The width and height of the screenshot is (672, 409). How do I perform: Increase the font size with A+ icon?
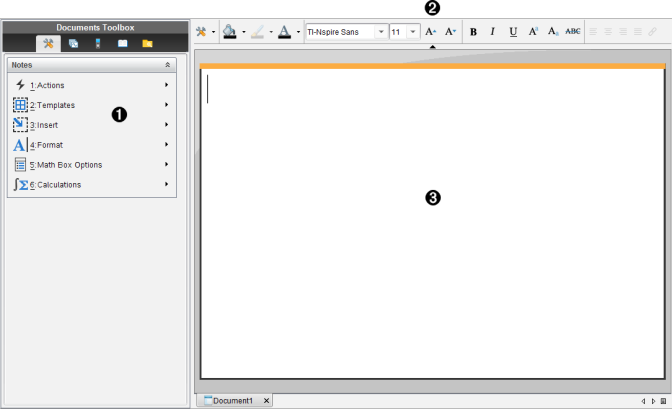click(431, 32)
